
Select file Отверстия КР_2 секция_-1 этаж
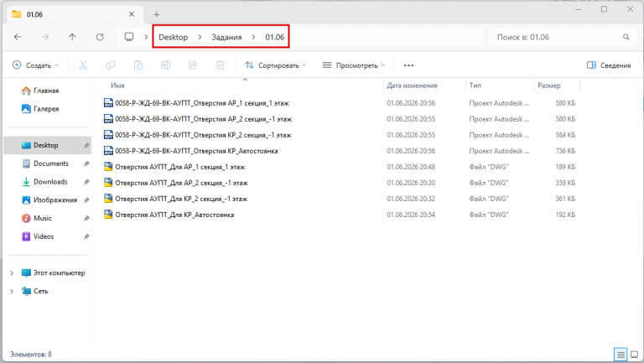(203, 135)
